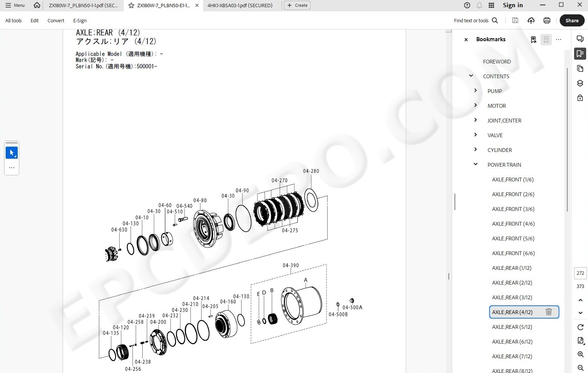Zoom in with the magnifier plus
588x373 pixels.
(x=580, y=354)
